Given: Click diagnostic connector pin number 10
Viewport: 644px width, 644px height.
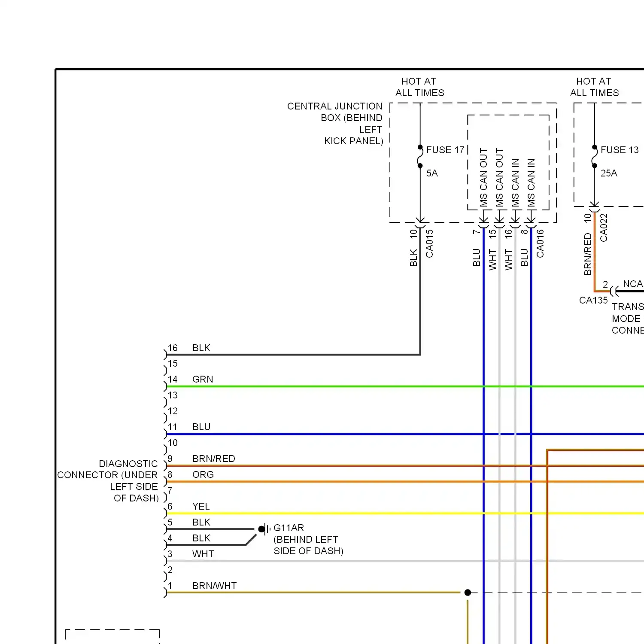Looking at the screenshot, I should click(x=173, y=443).
